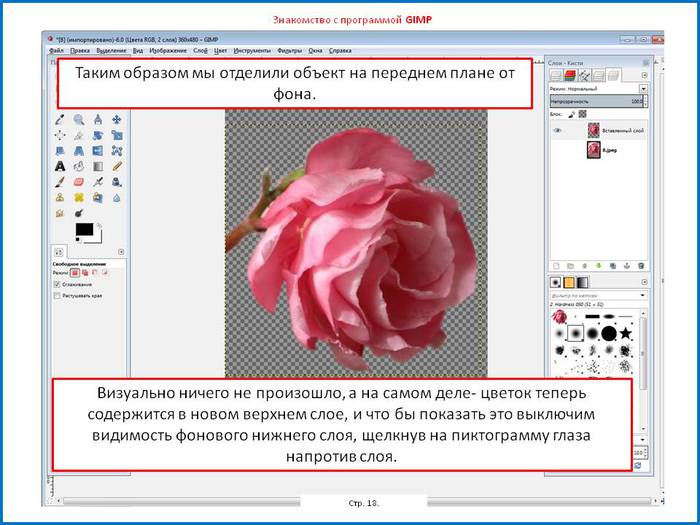
Task: Open layers dock tab configuration menu
Action: pyautogui.click(x=644, y=75)
